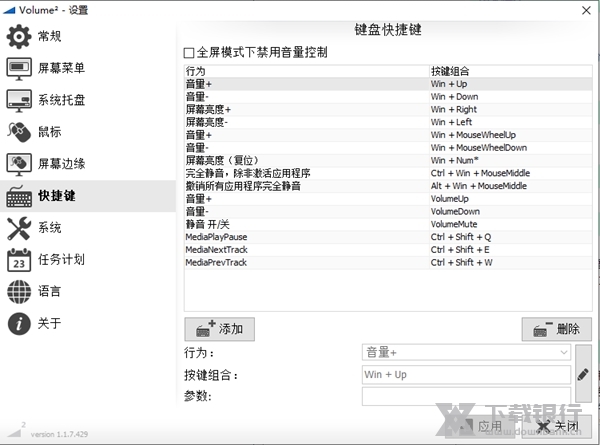The width and height of the screenshot is (600, 445).
Task: Select the 快捷键 keyboard icon
Action: tap(19, 196)
